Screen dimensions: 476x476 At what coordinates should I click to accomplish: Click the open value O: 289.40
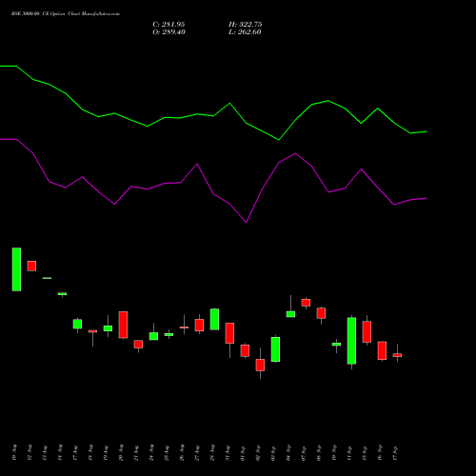(x=169, y=32)
